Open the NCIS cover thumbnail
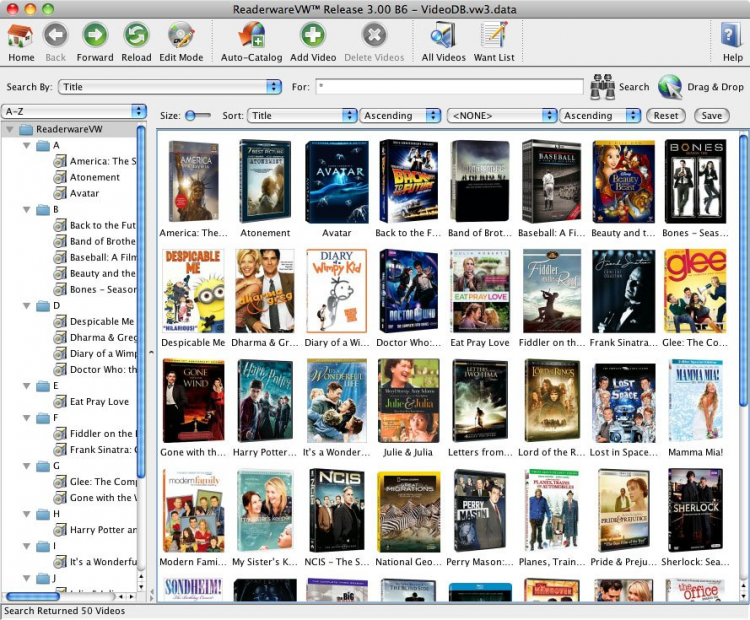The width and height of the screenshot is (750, 620). pos(337,510)
